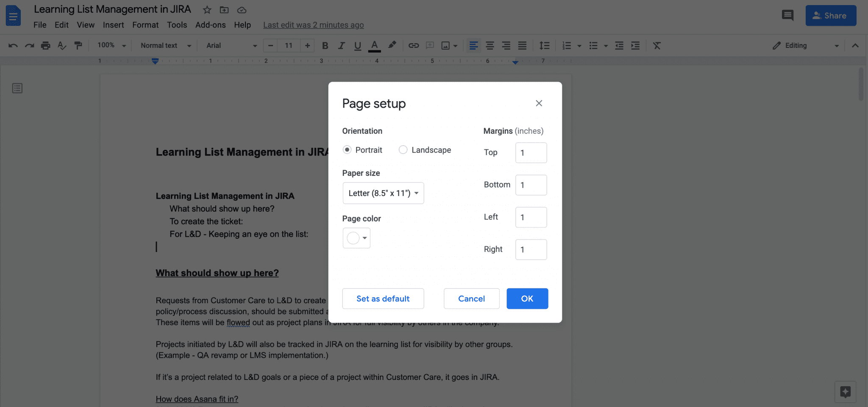
Task: Click the print icon in toolbar
Action: click(45, 46)
